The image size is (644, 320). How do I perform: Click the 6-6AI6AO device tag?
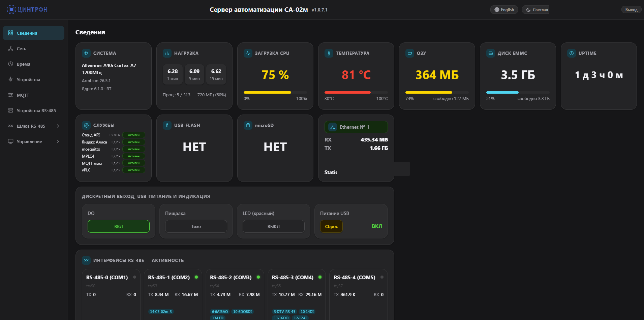click(x=220, y=312)
